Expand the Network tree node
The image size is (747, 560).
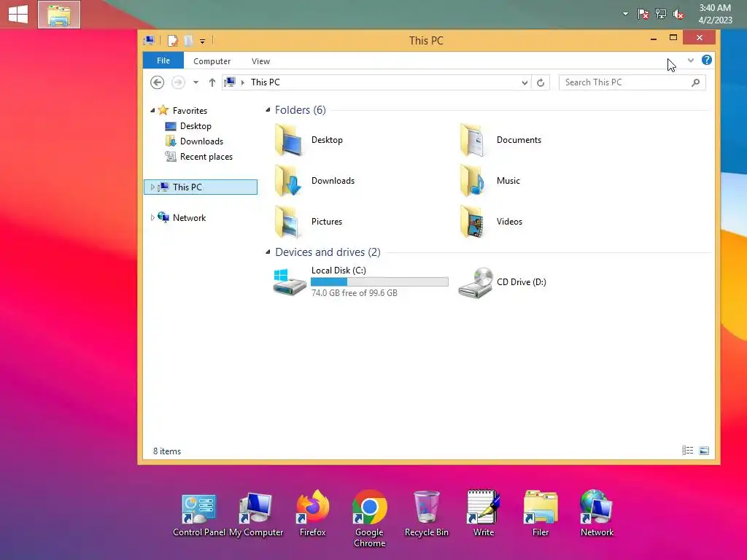click(152, 217)
